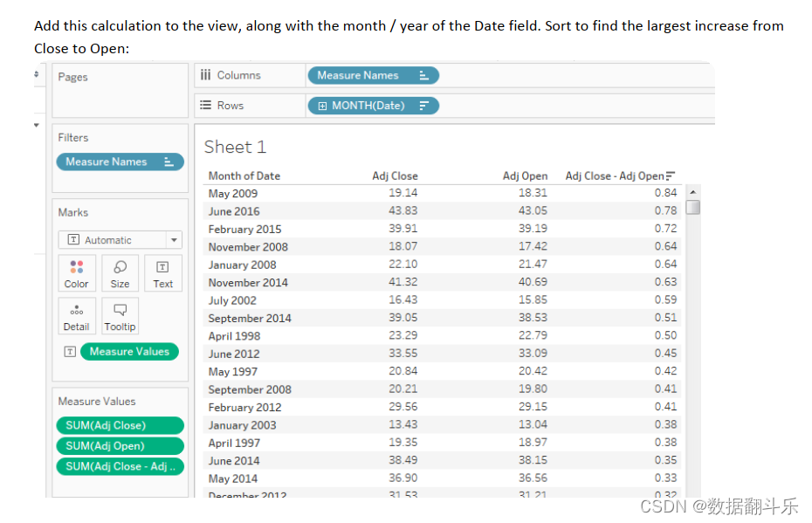
Task: Select the April 1998 row label
Action: (234, 336)
